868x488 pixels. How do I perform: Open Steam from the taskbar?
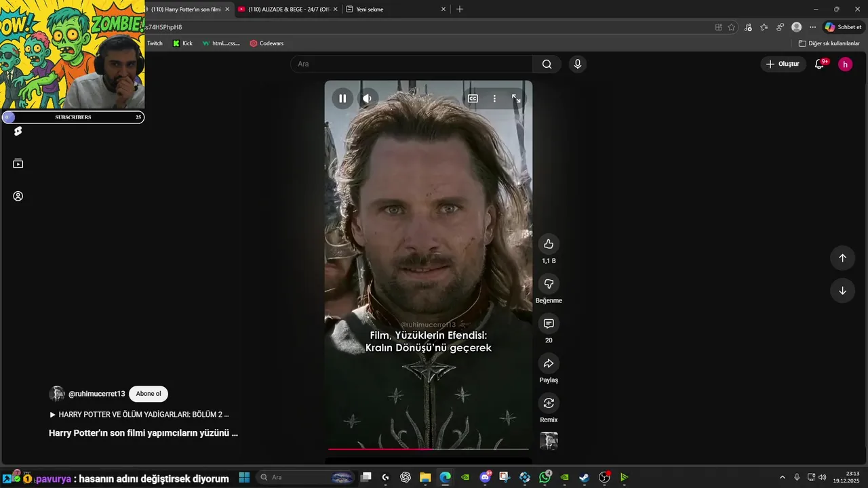point(584,477)
